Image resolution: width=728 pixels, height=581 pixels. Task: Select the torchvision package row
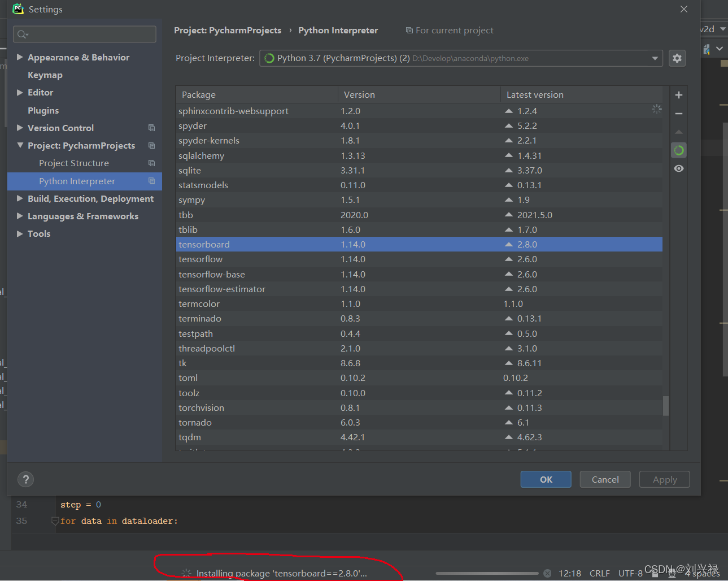click(x=419, y=407)
